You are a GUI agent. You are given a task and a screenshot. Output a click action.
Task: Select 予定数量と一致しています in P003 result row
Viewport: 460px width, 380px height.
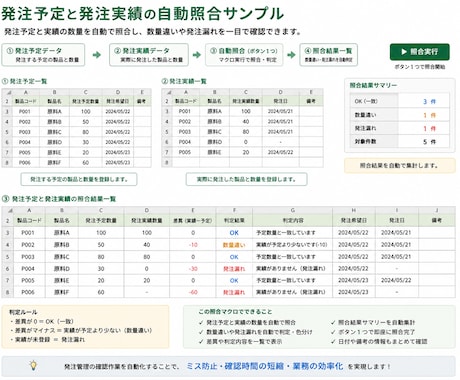click(x=292, y=257)
